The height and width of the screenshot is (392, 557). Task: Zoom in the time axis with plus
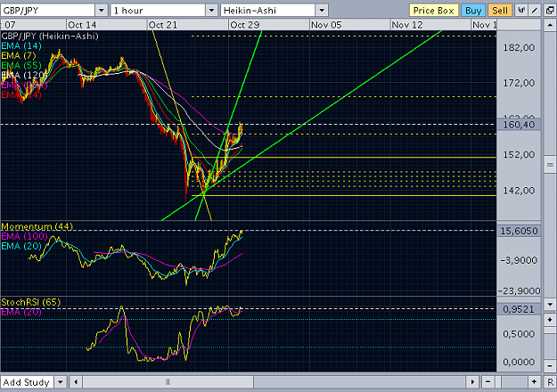point(534,382)
